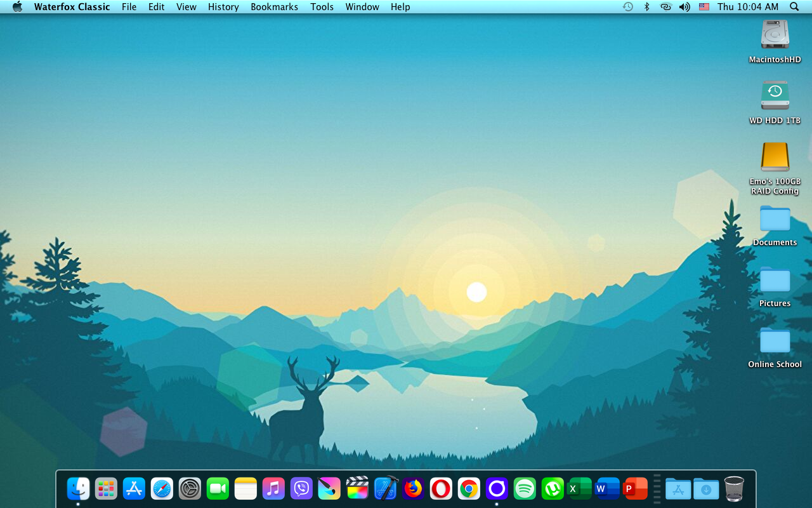The image size is (812, 508).
Task: Open the Notes app in the Dock
Action: (x=246, y=488)
